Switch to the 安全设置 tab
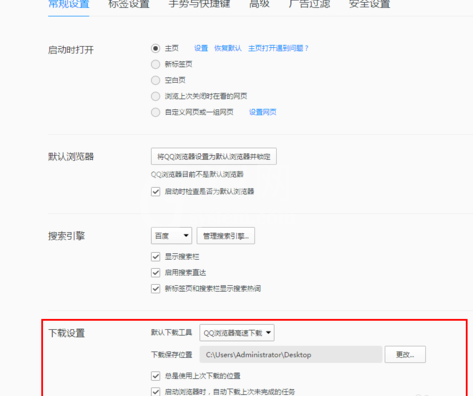Viewport: 473px width, 396px height. (369, 4)
